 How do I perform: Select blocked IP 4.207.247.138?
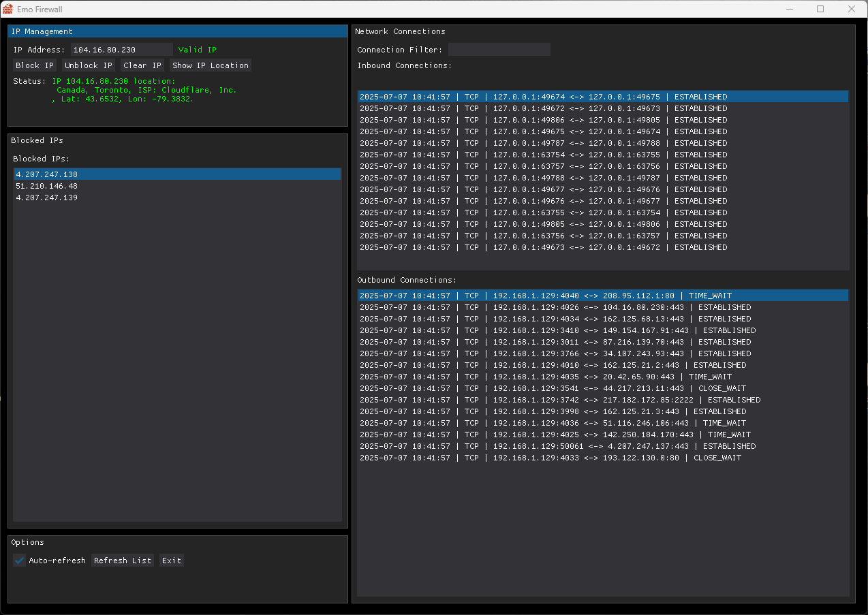pos(177,174)
